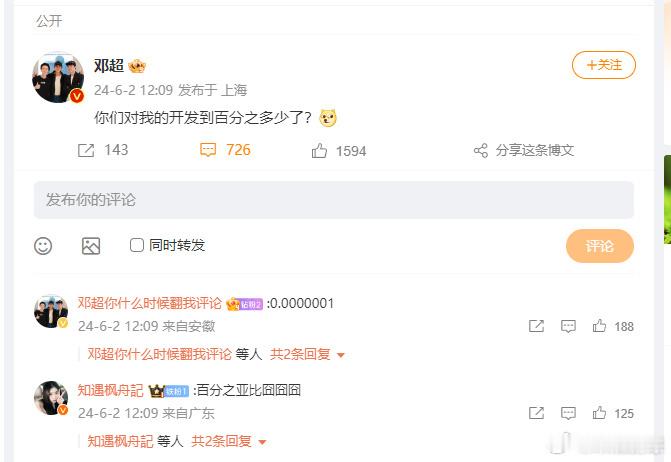
Task: Expand 共2条回复 under 知遇枫舟記
Action: (229, 441)
